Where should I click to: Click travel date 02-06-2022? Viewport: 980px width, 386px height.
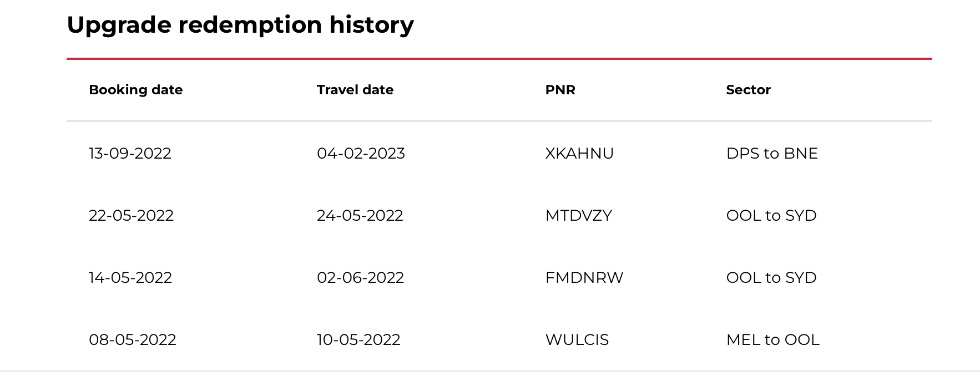click(360, 277)
